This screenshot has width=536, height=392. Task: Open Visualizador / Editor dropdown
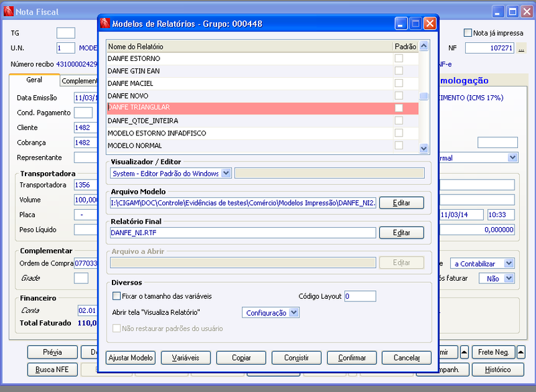(x=226, y=174)
